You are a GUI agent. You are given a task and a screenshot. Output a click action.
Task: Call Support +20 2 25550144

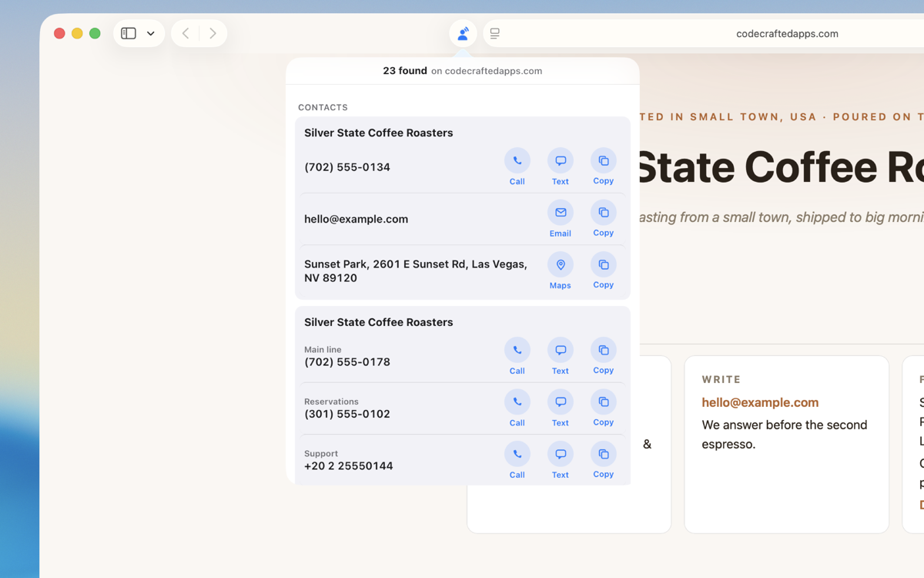point(517,461)
